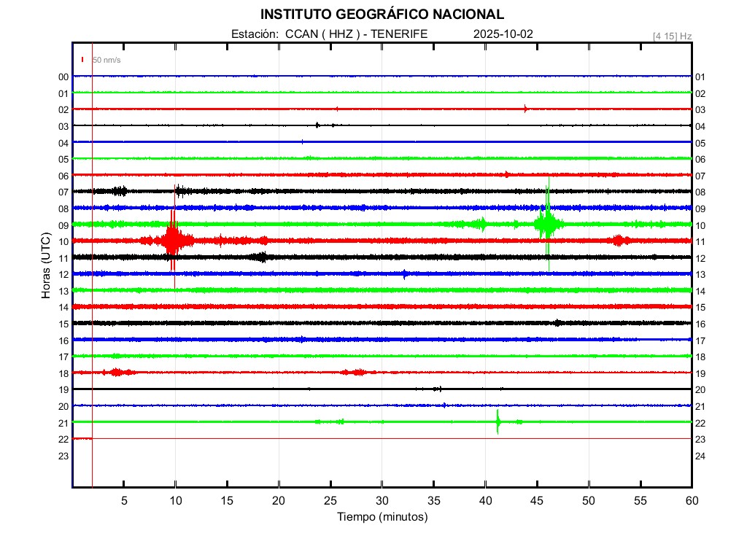Click the small red event on trace 02 near minute 44
This screenshot has width=747, height=560.
coord(525,109)
